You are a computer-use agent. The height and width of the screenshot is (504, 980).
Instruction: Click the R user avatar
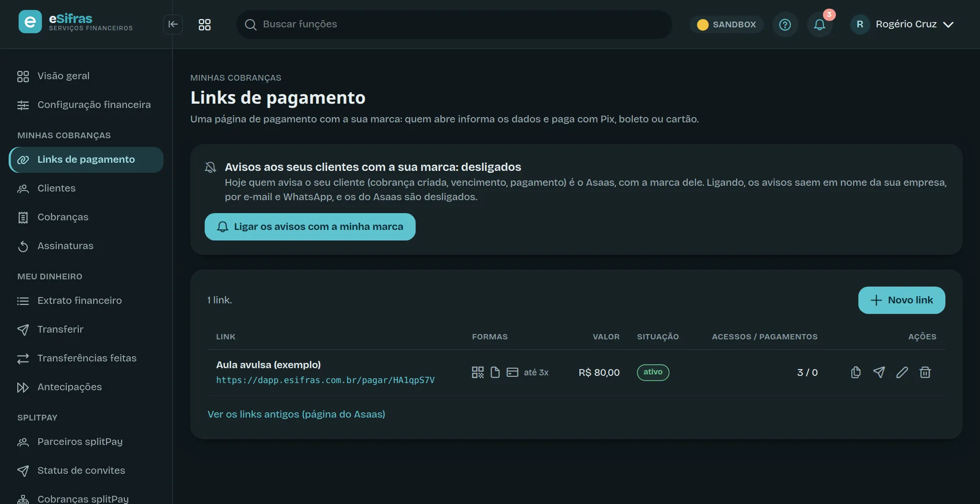pos(860,24)
